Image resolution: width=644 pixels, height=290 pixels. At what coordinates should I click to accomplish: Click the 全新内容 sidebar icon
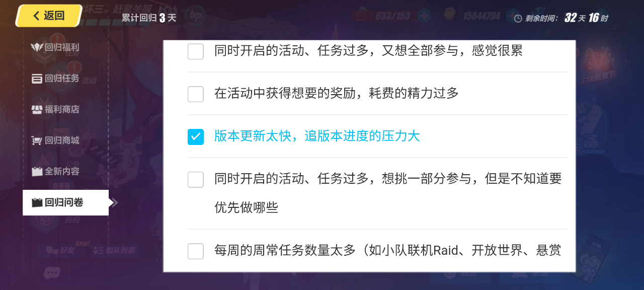click(x=37, y=172)
